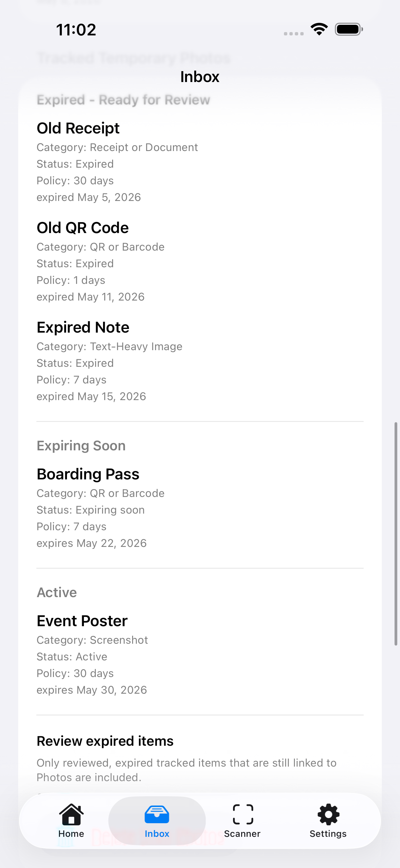This screenshot has height=868, width=400.
Task: Tap the Expiring Soon section header
Action: click(81, 446)
